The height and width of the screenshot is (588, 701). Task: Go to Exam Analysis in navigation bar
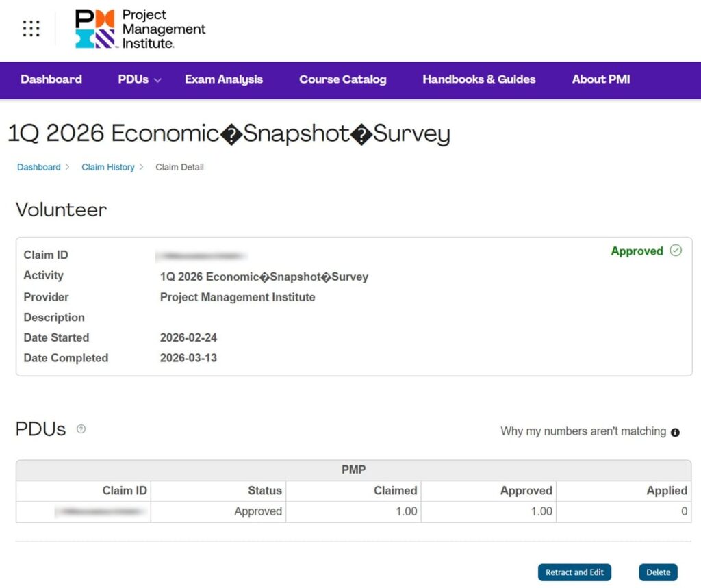point(223,79)
